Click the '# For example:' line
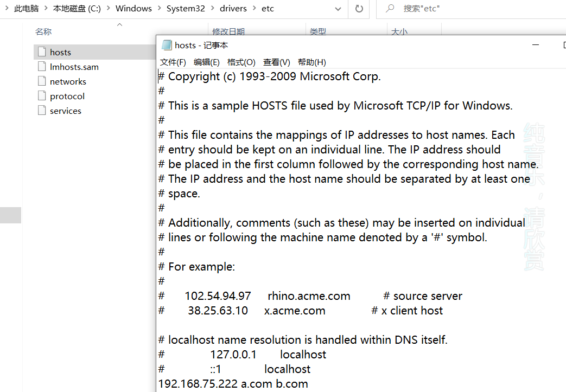 [197, 267]
